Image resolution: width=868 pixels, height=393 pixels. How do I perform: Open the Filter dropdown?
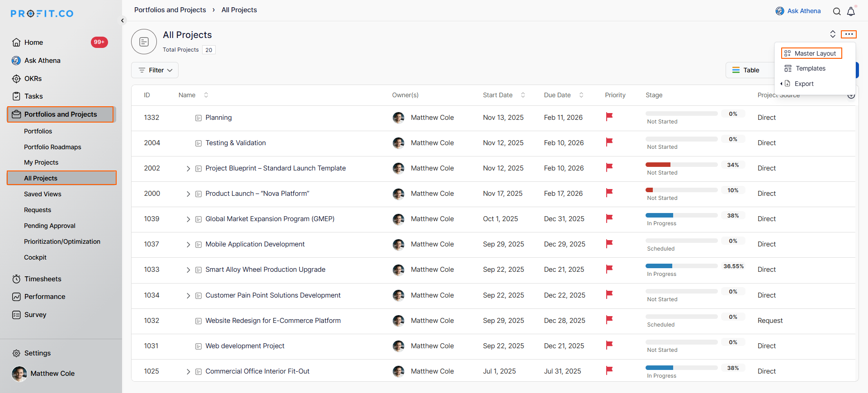[x=155, y=70]
